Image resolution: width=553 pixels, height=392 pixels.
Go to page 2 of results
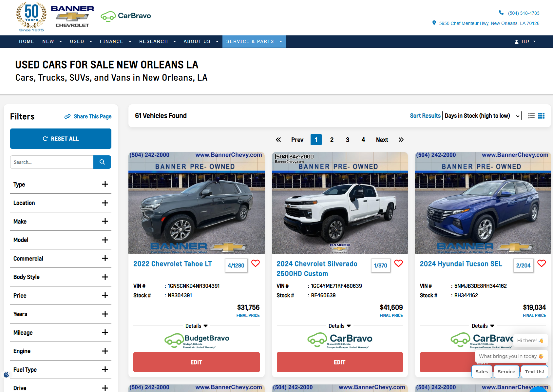coord(332,140)
